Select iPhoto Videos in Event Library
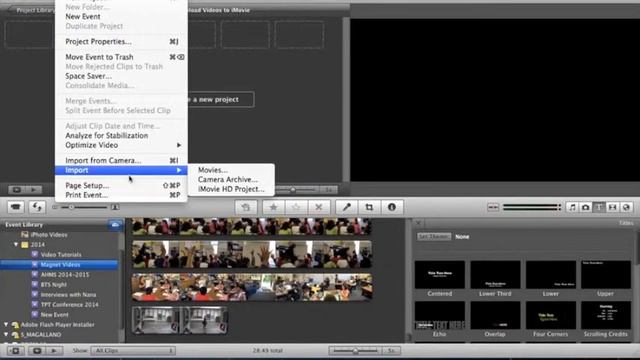640x360 pixels. pos(49,235)
